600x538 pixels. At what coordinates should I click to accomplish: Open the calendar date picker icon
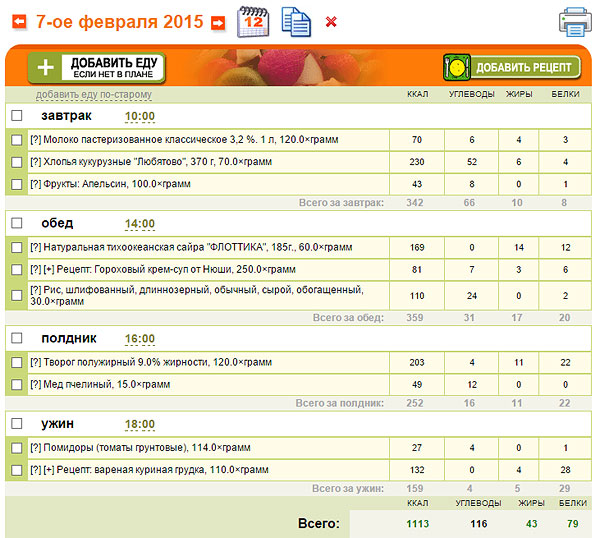[252, 21]
